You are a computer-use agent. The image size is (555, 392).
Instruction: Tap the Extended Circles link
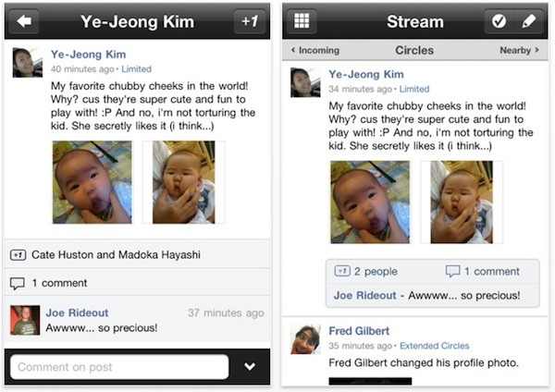coord(434,346)
